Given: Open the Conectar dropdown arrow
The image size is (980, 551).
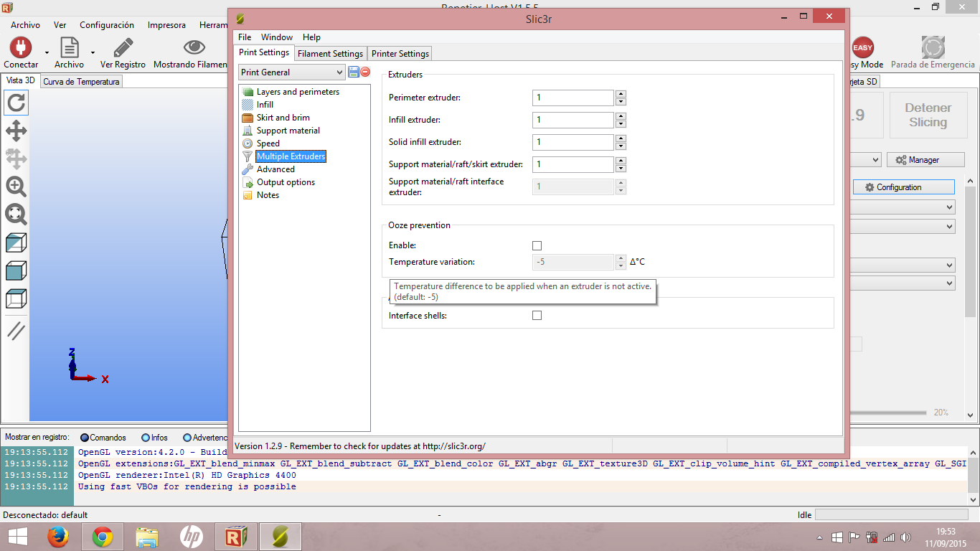Looking at the screenshot, I should pos(47,52).
